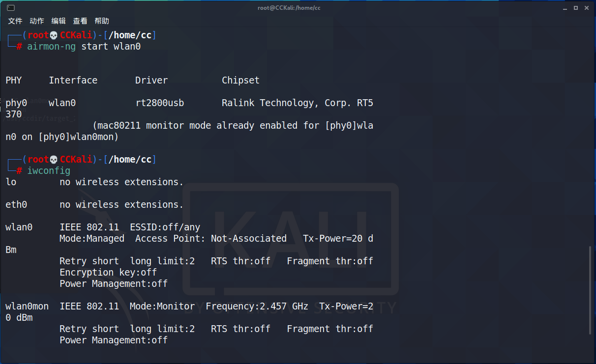Click the 'Encryption key:off' line
The width and height of the screenshot is (596, 364).
(x=108, y=272)
